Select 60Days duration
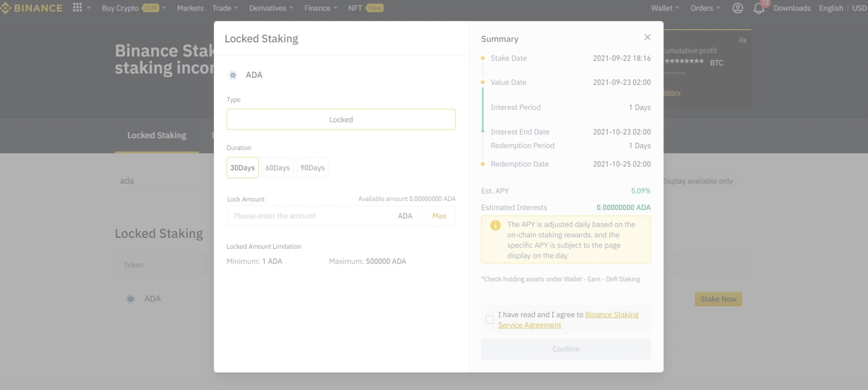868x390 pixels. 278,168
